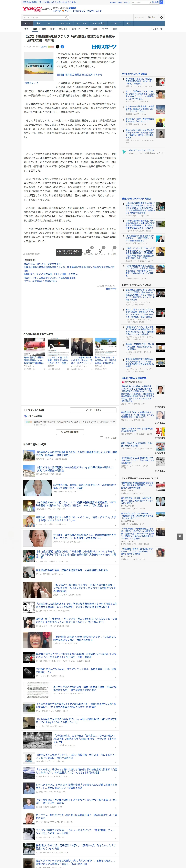Select the トップ tab
The width and height of the screenshot is (186, 868).
27,23
